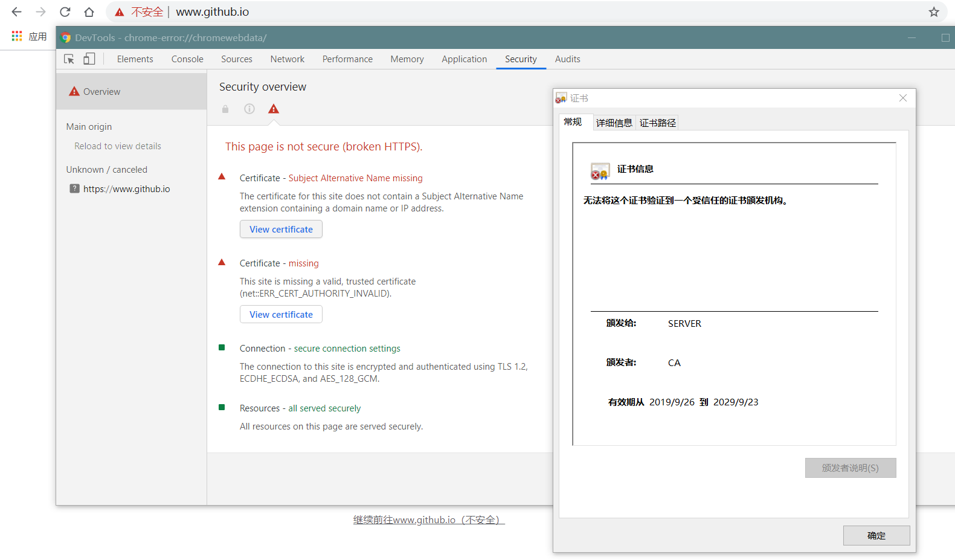Screen dimensions: 955x560
Task: Click the 颁发者说明(S) button
Action: click(x=850, y=468)
